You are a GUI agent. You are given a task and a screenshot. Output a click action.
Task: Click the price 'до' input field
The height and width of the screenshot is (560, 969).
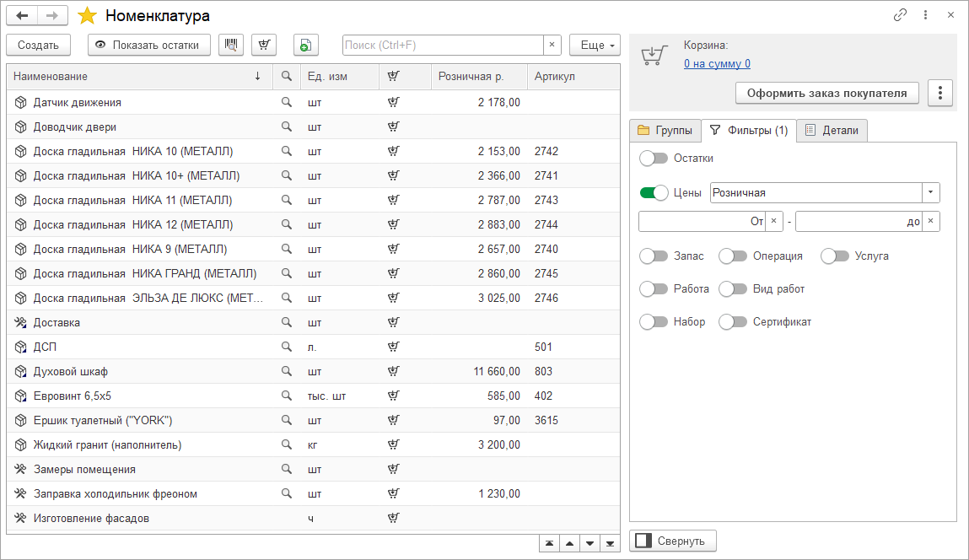[859, 221]
